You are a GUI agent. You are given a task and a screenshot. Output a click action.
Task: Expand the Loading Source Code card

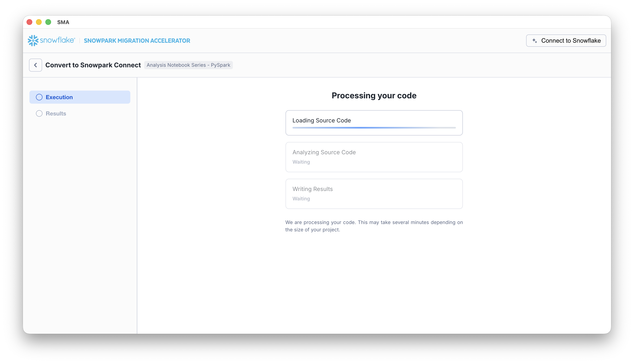(374, 123)
